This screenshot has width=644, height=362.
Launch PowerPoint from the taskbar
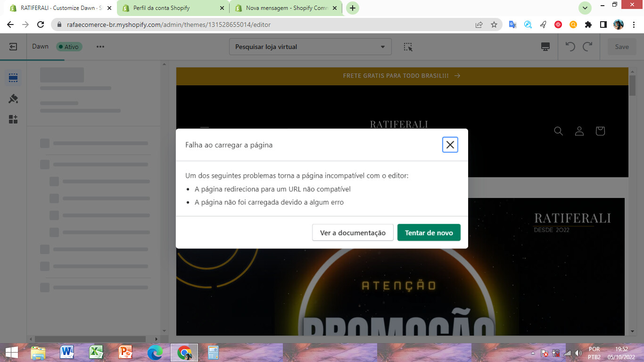[126, 353]
